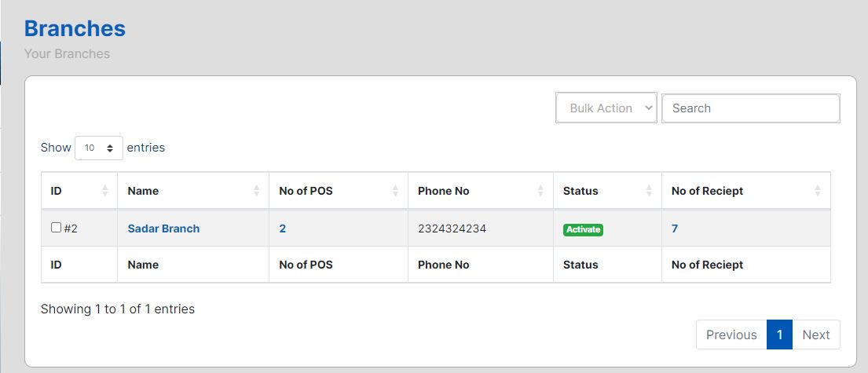Expand the Show entries count selector
868x373 pixels.
point(99,148)
